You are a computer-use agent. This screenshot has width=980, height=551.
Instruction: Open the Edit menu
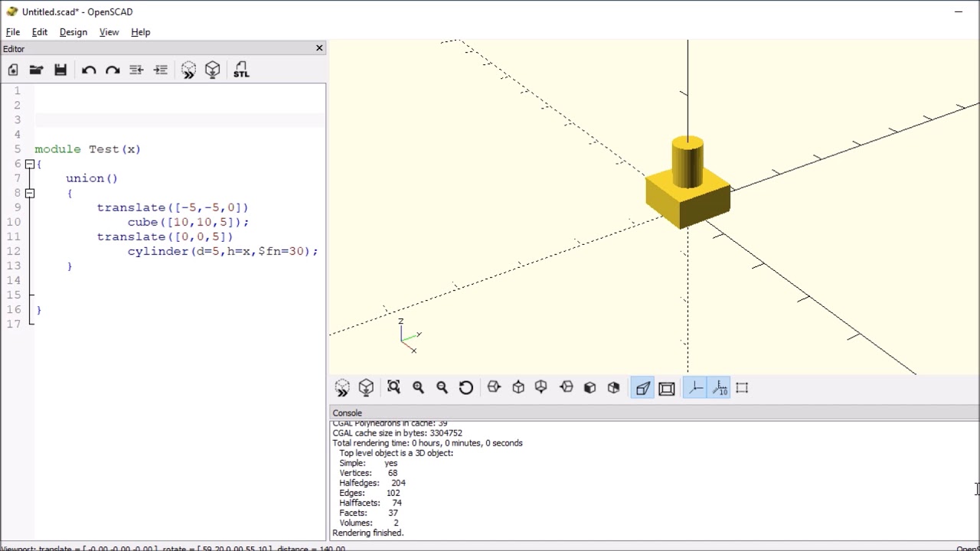pyautogui.click(x=39, y=32)
